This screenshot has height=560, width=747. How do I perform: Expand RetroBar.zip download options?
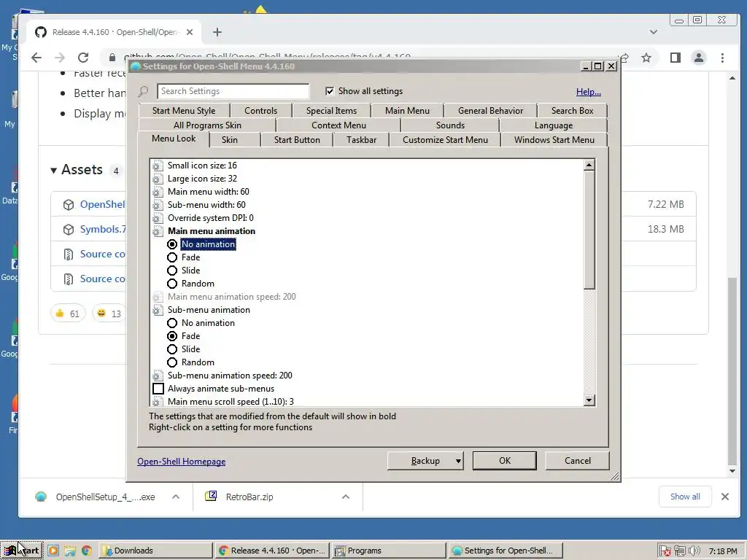click(x=346, y=497)
